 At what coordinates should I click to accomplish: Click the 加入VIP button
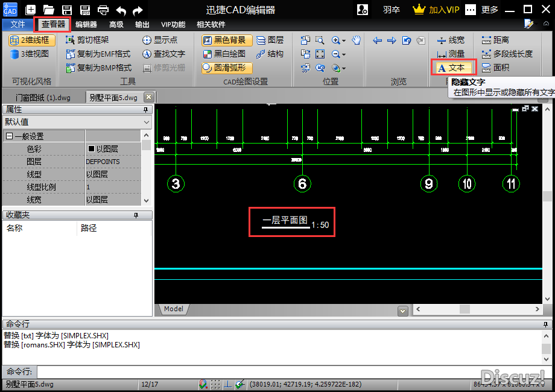click(436, 10)
